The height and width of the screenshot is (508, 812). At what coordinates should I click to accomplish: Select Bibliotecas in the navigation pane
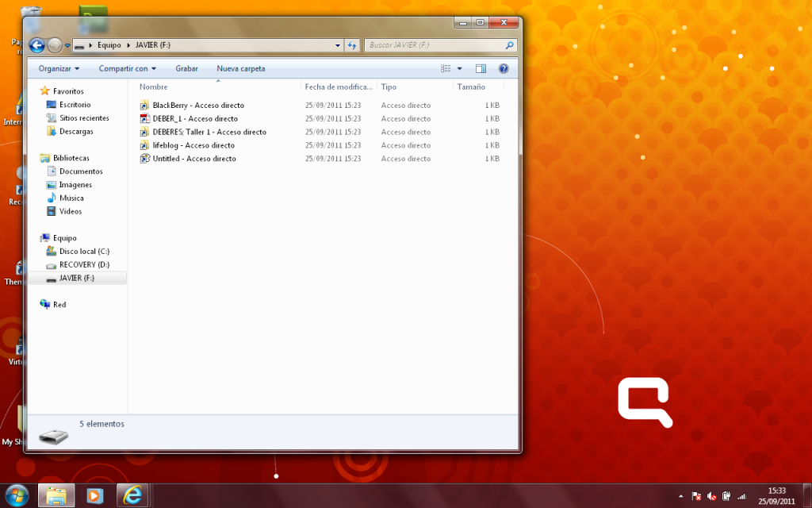(x=71, y=158)
